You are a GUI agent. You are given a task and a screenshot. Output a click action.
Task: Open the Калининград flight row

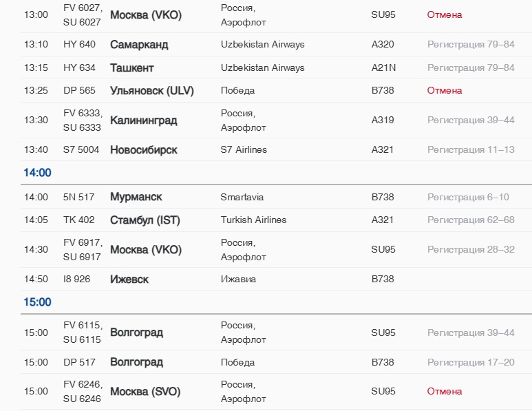point(143,120)
